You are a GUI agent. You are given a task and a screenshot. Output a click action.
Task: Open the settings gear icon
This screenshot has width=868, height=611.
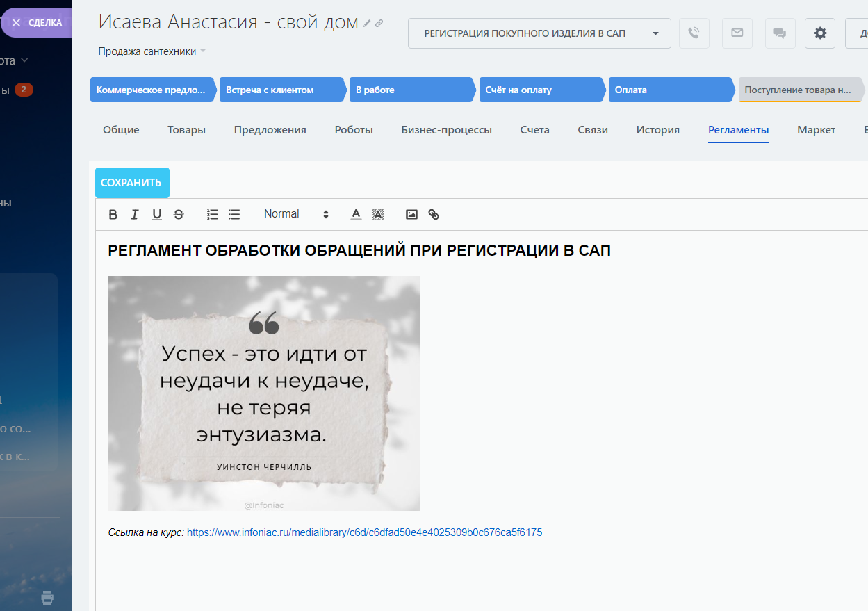[820, 33]
